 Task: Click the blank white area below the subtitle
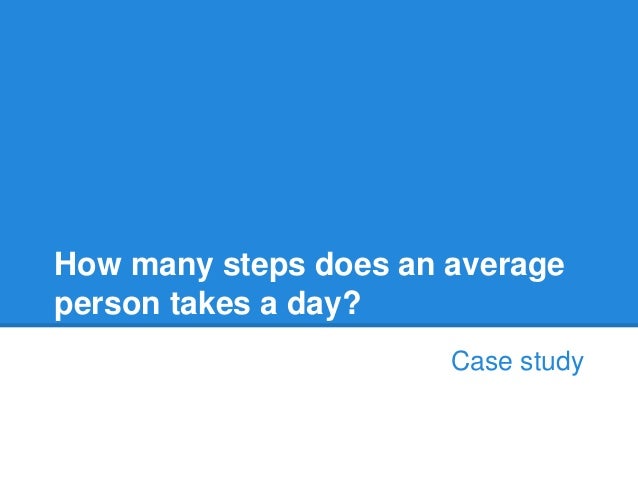tap(319, 427)
